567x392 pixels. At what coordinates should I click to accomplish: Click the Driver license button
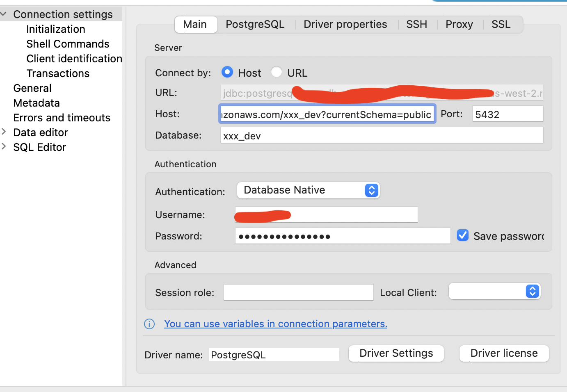pyautogui.click(x=504, y=353)
